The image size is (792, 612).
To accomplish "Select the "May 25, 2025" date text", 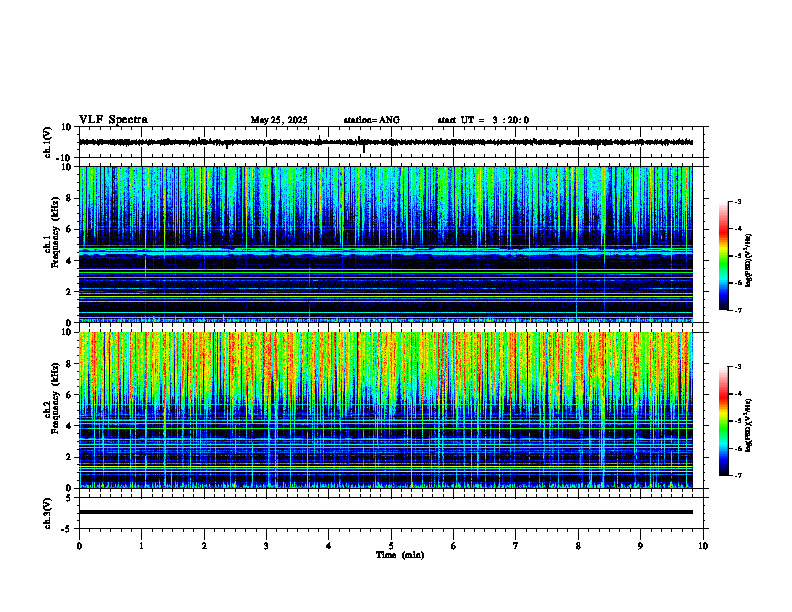I will 279,120.
